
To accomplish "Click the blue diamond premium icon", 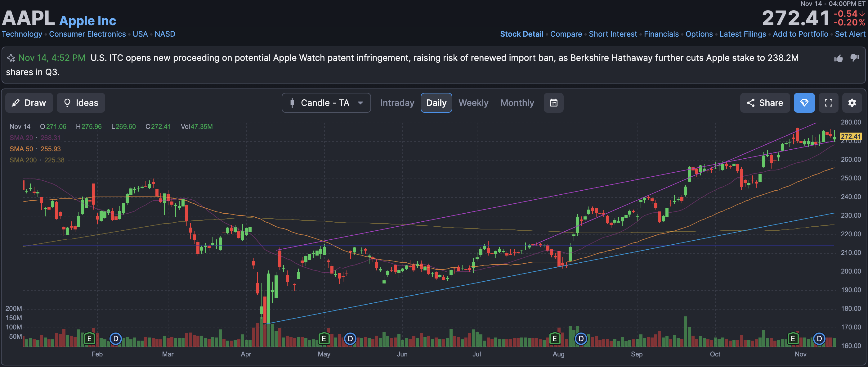I will [x=804, y=102].
